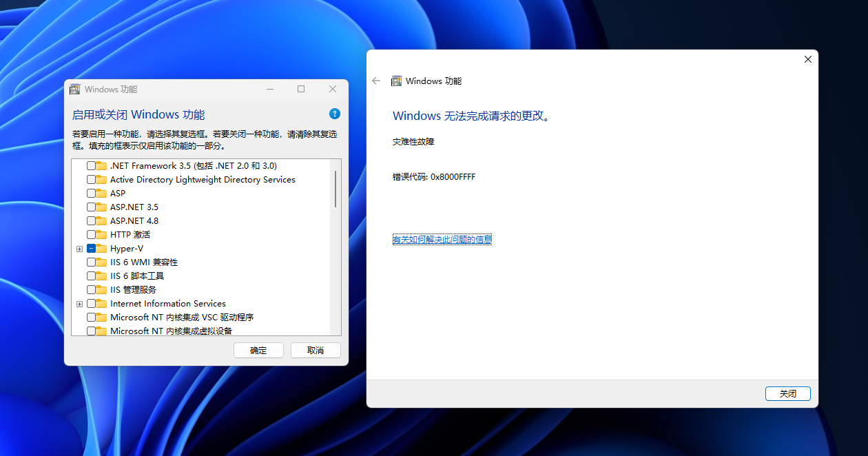This screenshot has height=456, width=868.
Task: Enable the .NET Framework 3.5 checkbox
Action: [x=90, y=165]
